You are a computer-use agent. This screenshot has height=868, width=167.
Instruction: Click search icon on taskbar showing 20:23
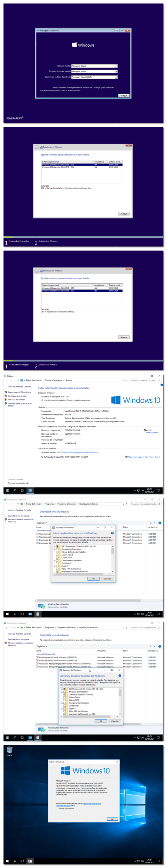coord(15,491)
